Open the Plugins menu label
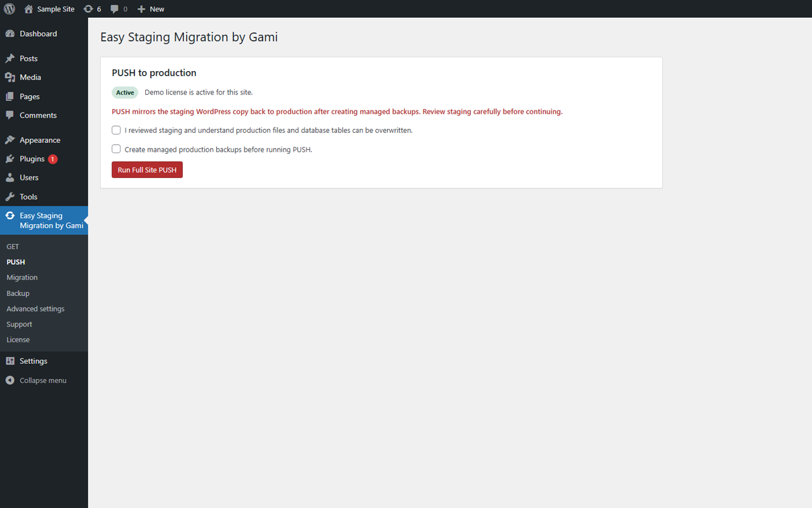 tap(32, 159)
